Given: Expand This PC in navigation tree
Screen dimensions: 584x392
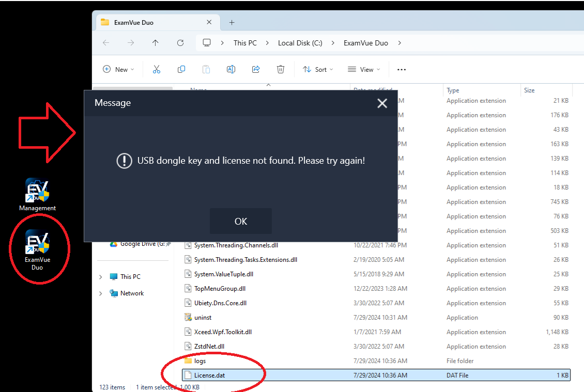Looking at the screenshot, I should click(101, 277).
